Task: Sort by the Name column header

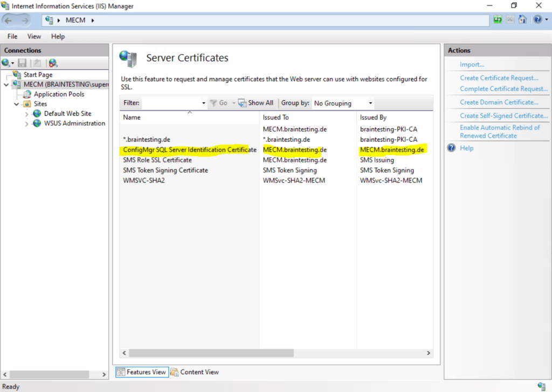Action: point(189,117)
